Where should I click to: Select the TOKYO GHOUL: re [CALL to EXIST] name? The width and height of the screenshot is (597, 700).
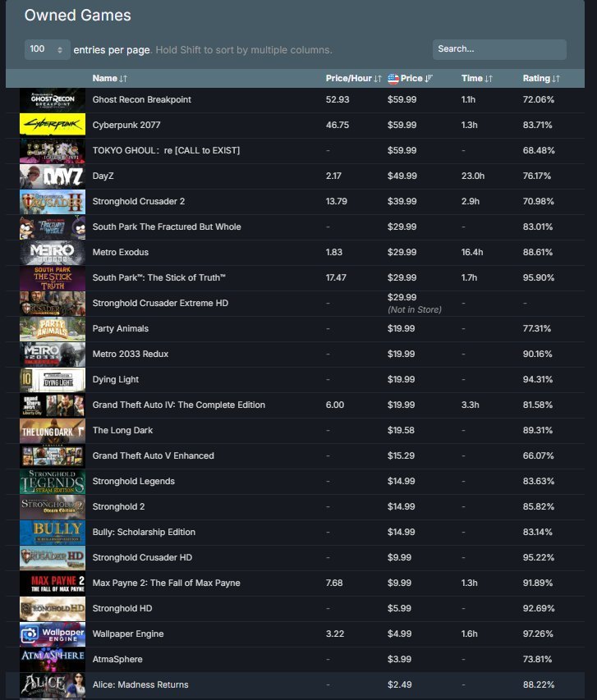[166, 150]
